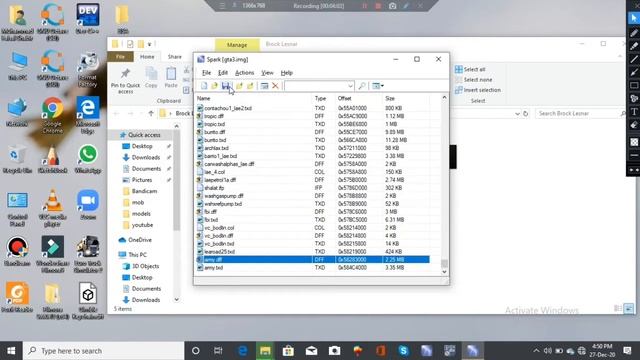Select This PC in Explorer sidebar
The image size is (640, 360).
[x=133, y=254]
